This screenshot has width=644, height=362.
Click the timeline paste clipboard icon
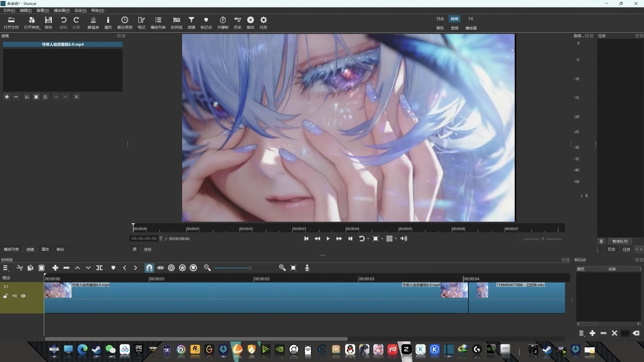pyautogui.click(x=42, y=268)
